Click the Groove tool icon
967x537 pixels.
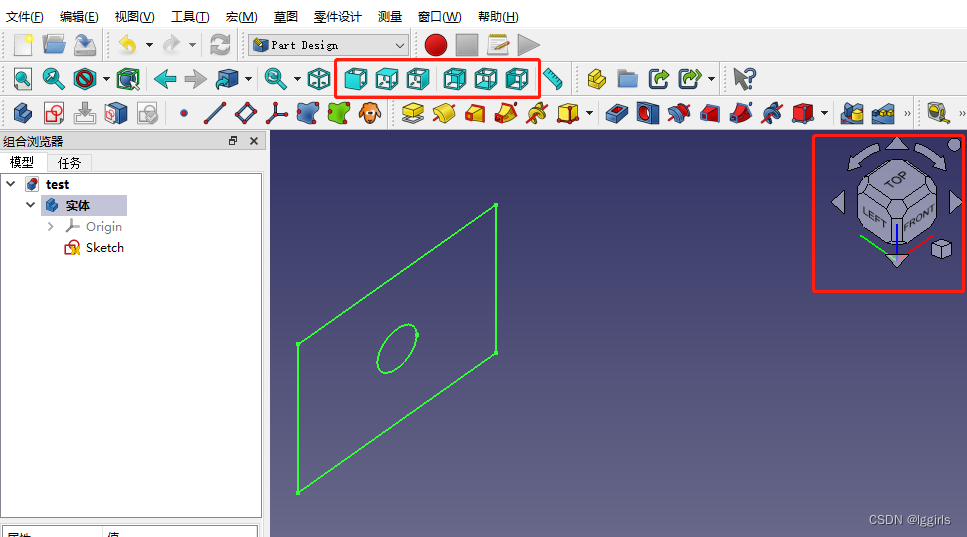pyautogui.click(x=679, y=113)
